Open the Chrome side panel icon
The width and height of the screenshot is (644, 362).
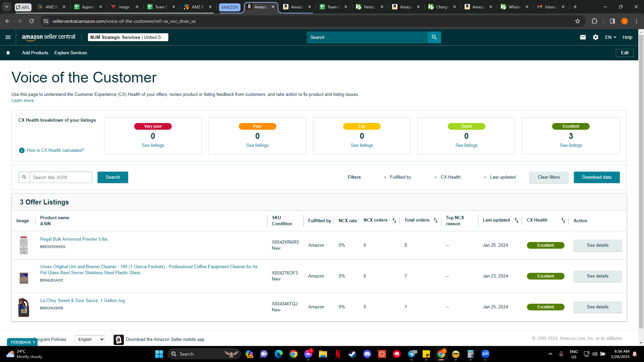tap(612, 21)
